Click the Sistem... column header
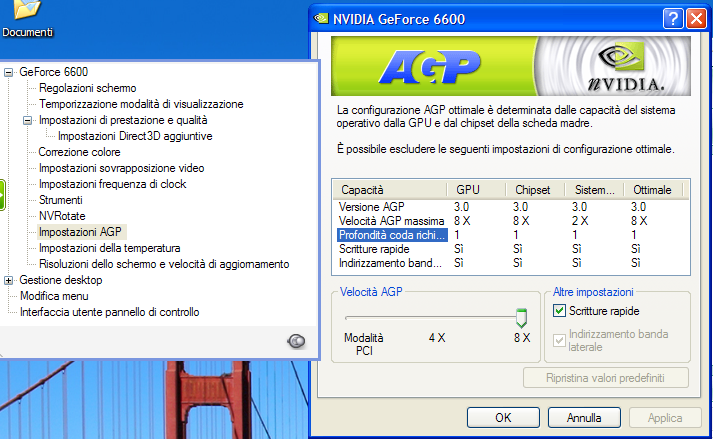The image size is (713, 439). [x=594, y=190]
